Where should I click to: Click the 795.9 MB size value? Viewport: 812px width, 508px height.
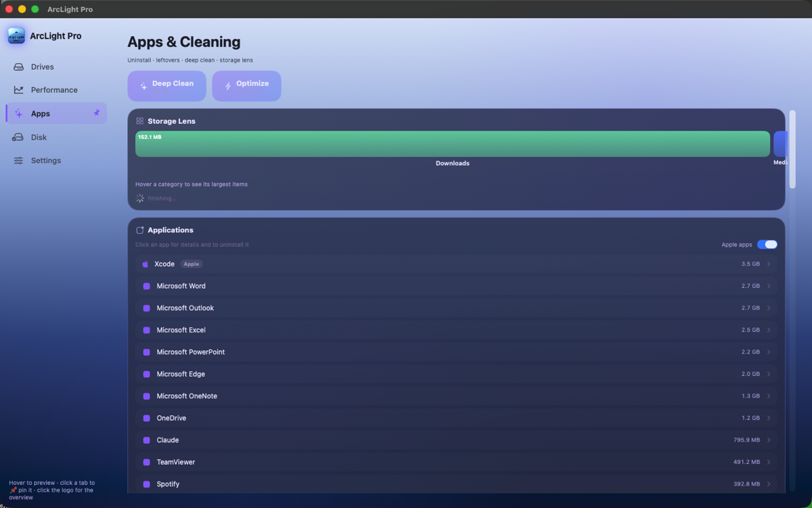746,440
